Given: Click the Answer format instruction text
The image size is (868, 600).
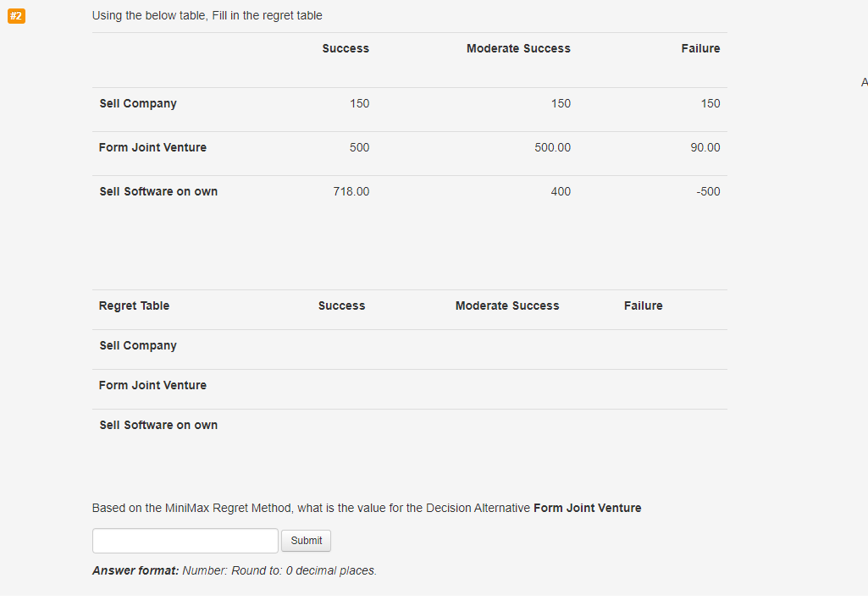Looking at the screenshot, I should click(235, 570).
